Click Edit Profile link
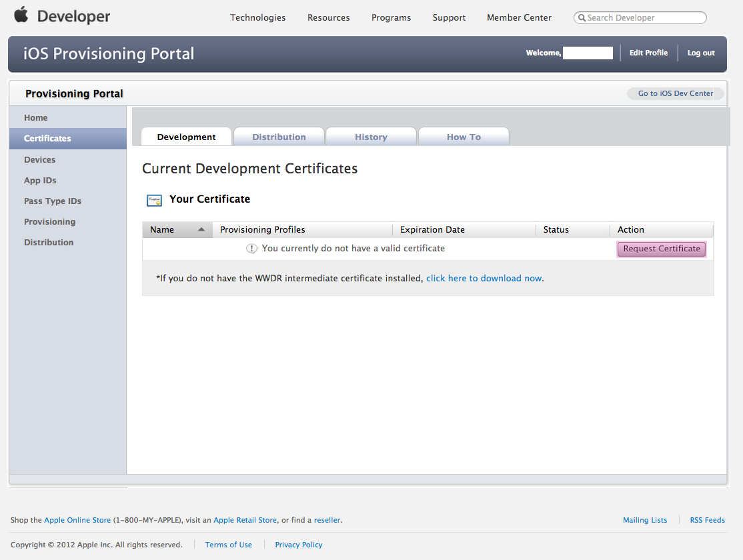 click(x=648, y=53)
